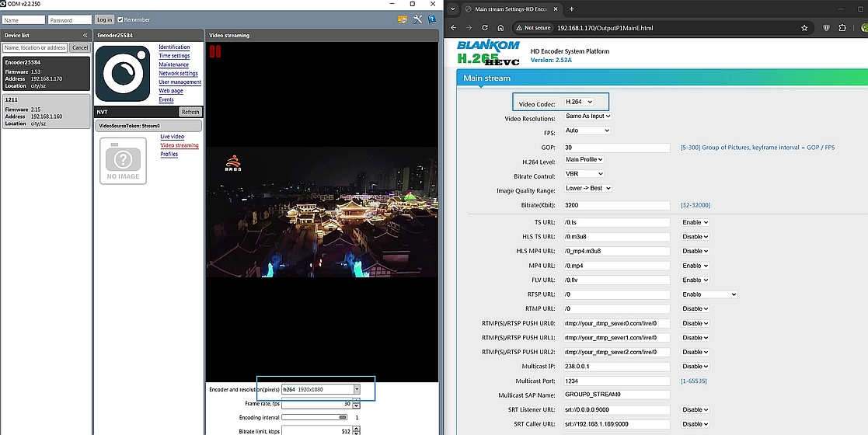This screenshot has height=435, width=868.
Task: Open the HLS TS URL enable dropdown
Action: pos(695,237)
